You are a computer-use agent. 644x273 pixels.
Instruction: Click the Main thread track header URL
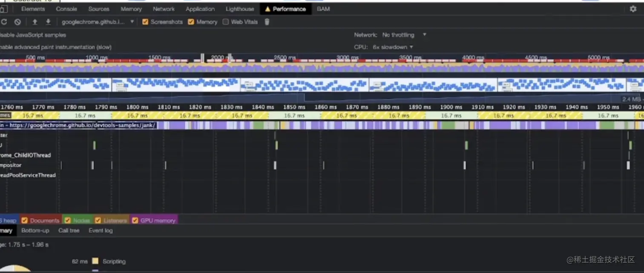coord(83,125)
